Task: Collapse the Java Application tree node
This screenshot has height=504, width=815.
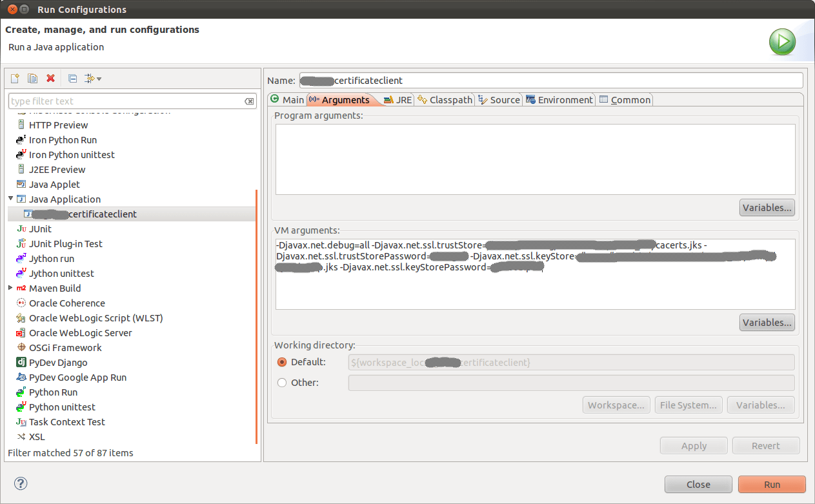Action: (10, 199)
